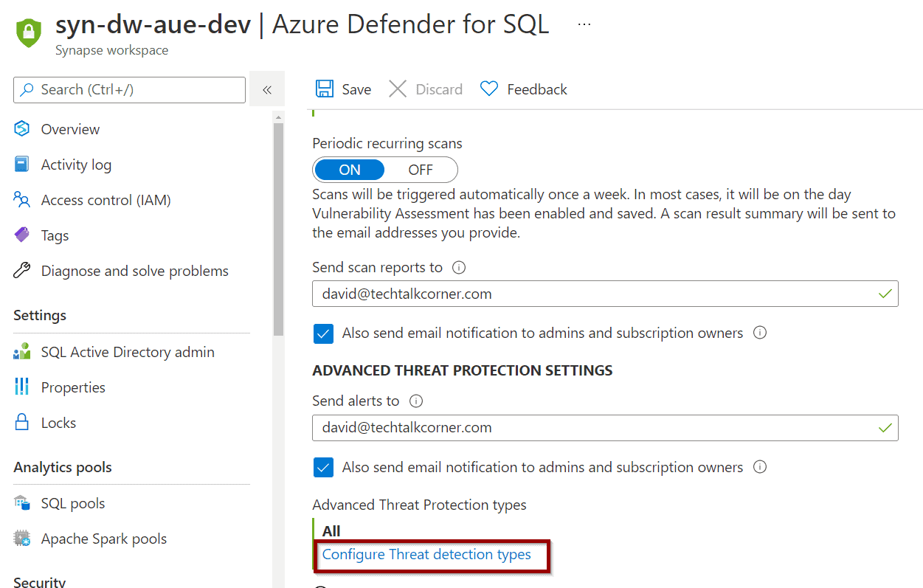The image size is (923, 588).
Task: Click the Save disk icon
Action: coord(324,89)
